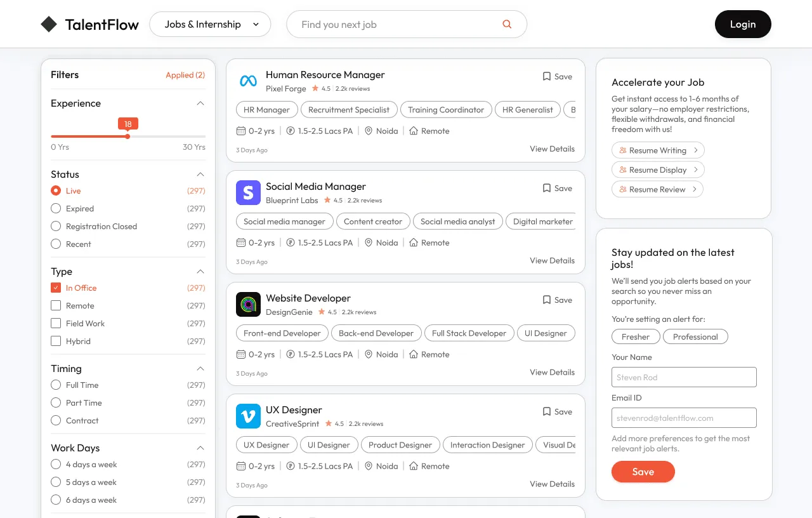The width and height of the screenshot is (812, 518).
Task: Click the CreativeSprint company logo
Action: pos(248,416)
